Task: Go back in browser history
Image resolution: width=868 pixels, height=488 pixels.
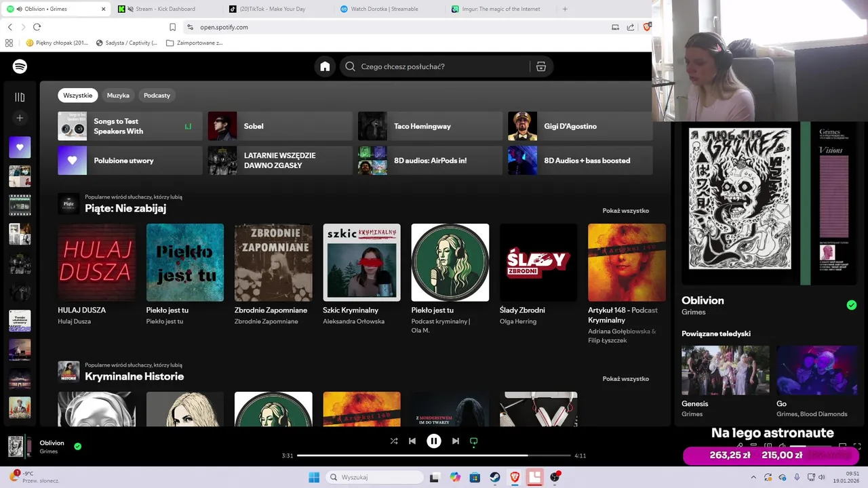Action: [9, 27]
